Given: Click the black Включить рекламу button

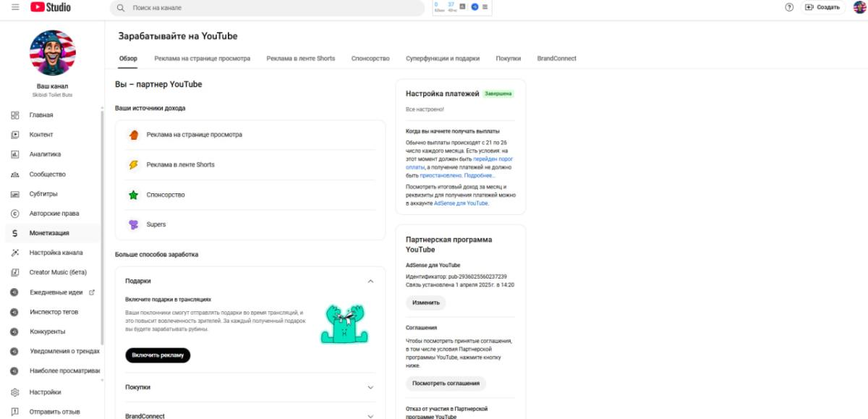Looking at the screenshot, I should tap(158, 355).
